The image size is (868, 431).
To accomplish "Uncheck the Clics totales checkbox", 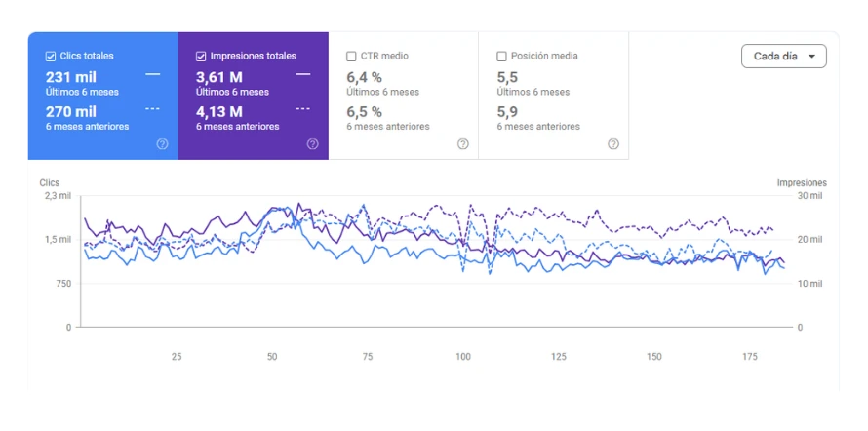I will click(x=51, y=57).
